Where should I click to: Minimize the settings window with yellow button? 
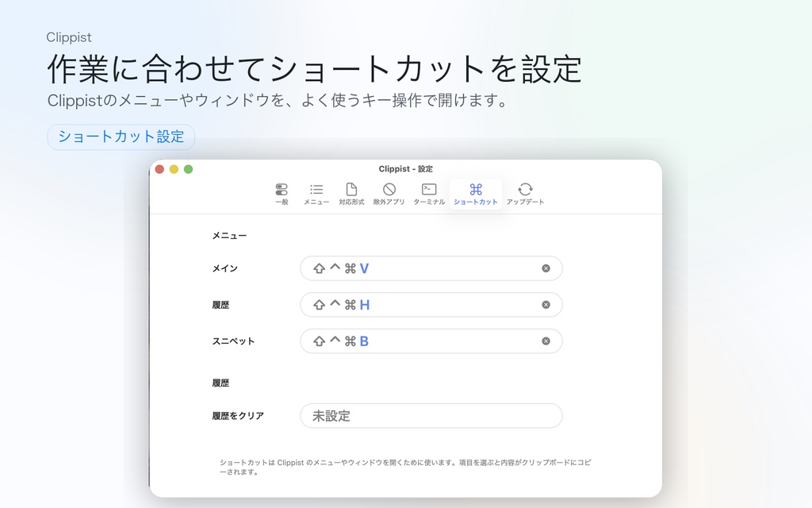pos(174,169)
